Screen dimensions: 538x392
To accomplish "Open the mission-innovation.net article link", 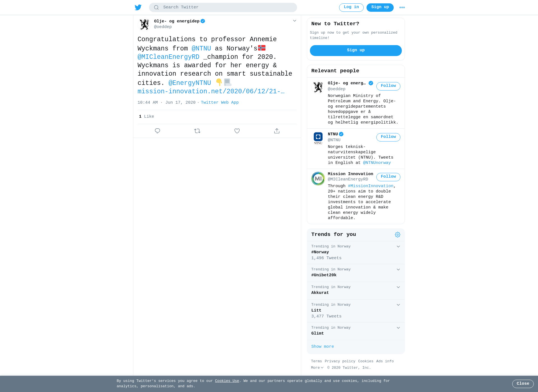I will (x=211, y=92).
